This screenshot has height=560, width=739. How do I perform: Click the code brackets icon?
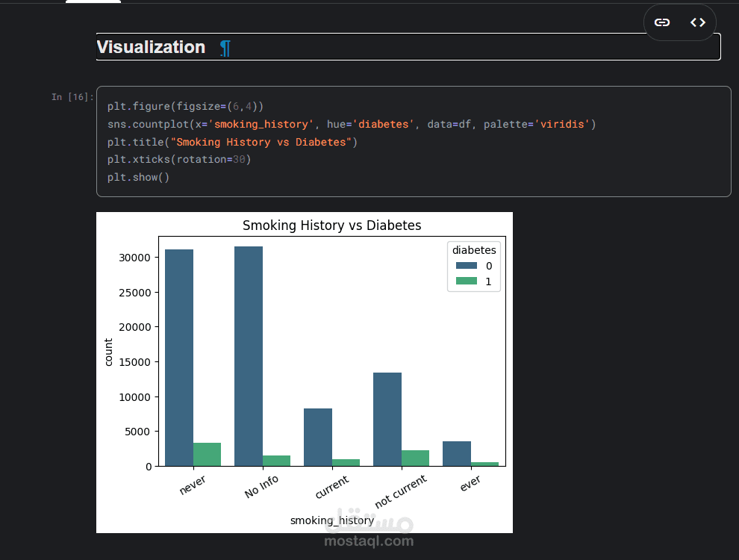[x=698, y=22]
